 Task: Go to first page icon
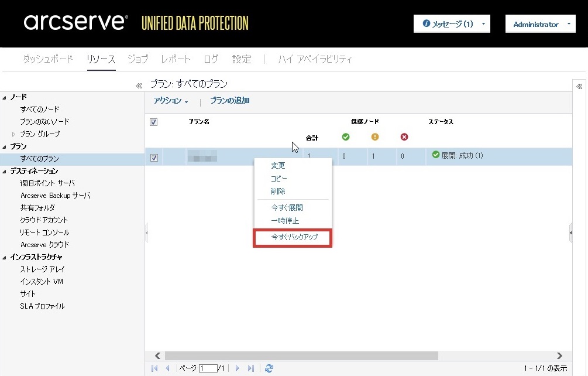(x=154, y=368)
